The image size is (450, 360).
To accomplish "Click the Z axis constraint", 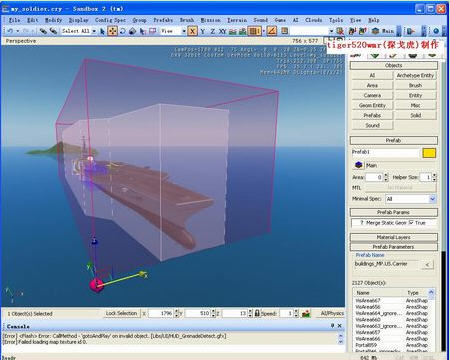I will pos(212,31).
